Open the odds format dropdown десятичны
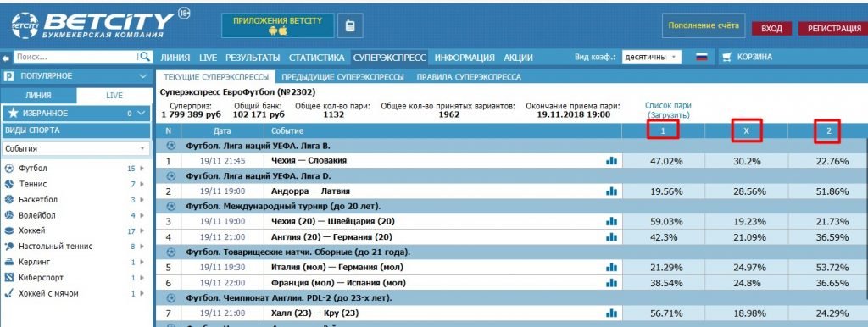Viewport: 868px width, 327px height. (652, 57)
